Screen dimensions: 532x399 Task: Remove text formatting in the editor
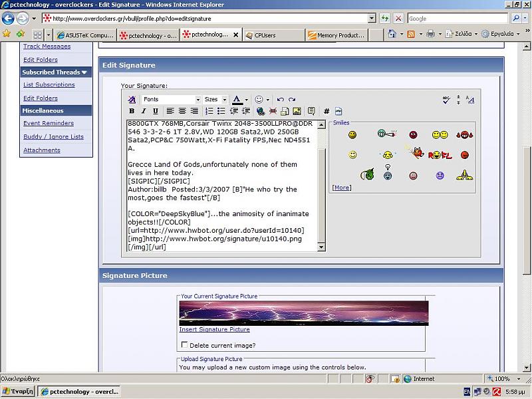coord(132,99)
